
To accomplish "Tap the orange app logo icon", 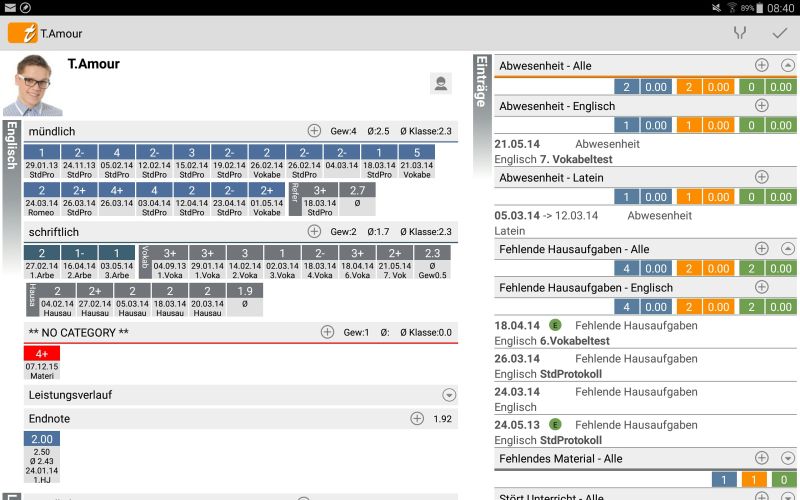I will [22, 32].
